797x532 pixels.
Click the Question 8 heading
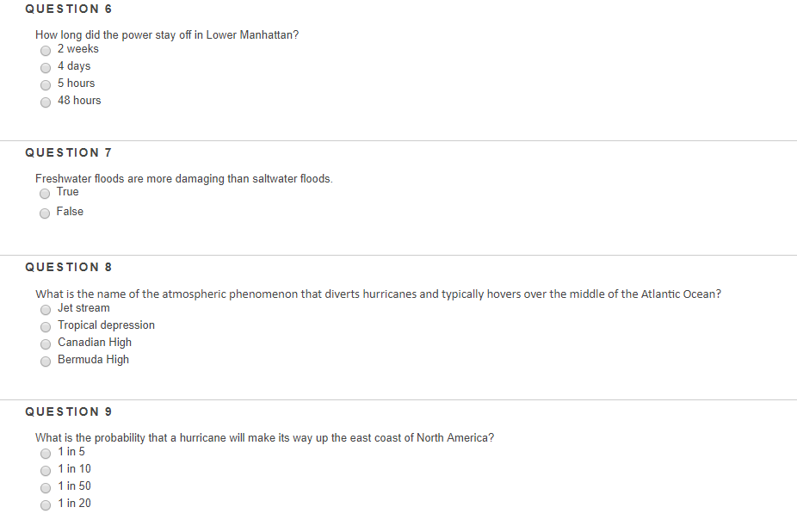[69, 267]
